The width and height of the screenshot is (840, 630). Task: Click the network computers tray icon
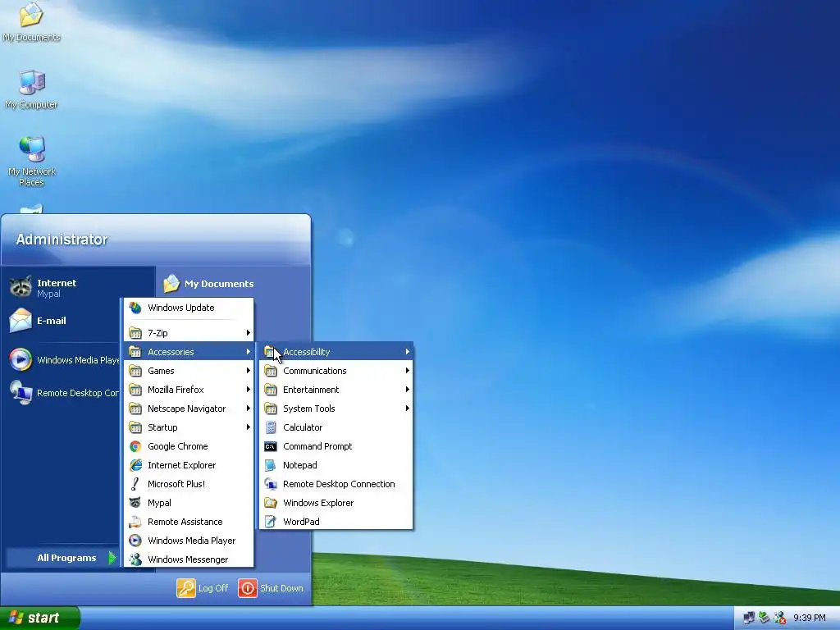pyautogui.click(x=749, y=619)
